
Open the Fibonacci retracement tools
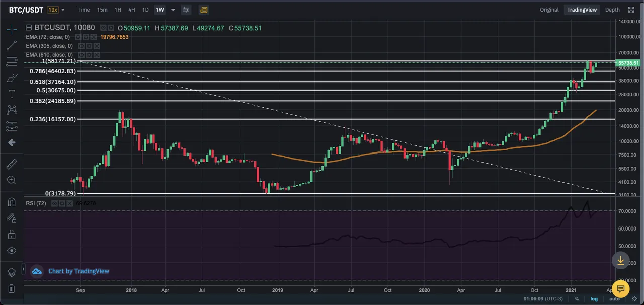click(x=12, y=62)
